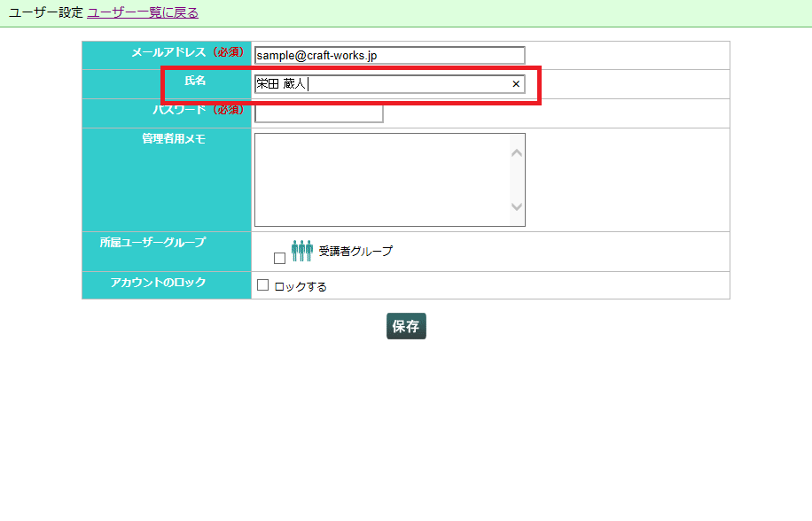Click the メールアドレス（必須） label
Viewport: 812px width, 521px height.
click(x=187, y=51)
